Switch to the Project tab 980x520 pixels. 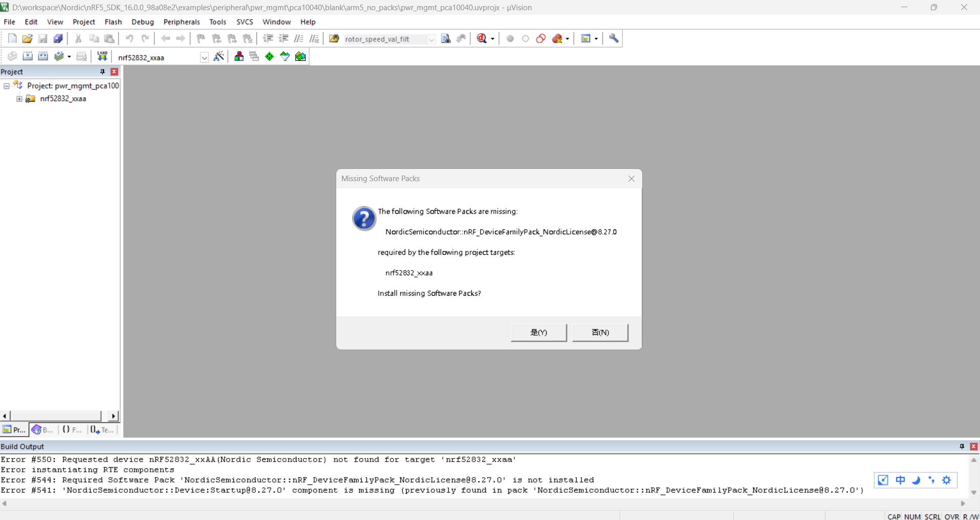[x=14, y=430]
